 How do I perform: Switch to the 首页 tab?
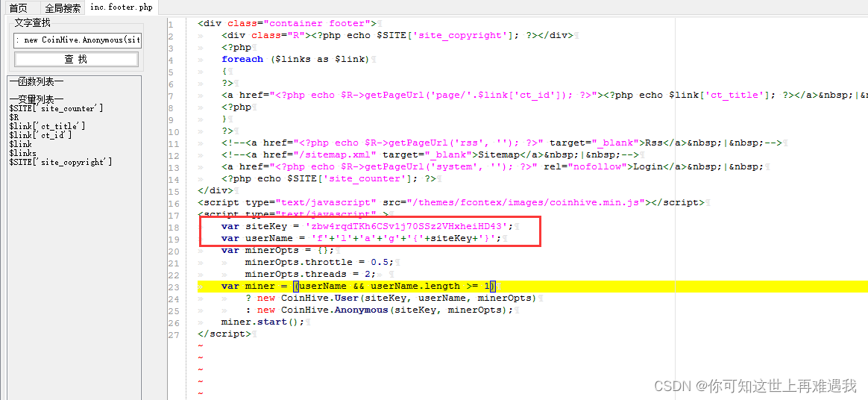[x=18, y=7]
